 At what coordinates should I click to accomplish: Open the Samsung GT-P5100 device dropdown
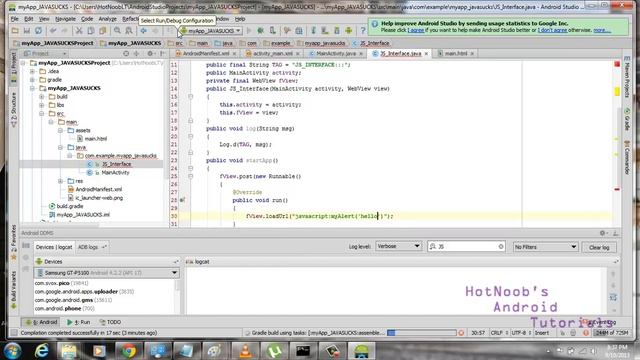pos(107,273)
